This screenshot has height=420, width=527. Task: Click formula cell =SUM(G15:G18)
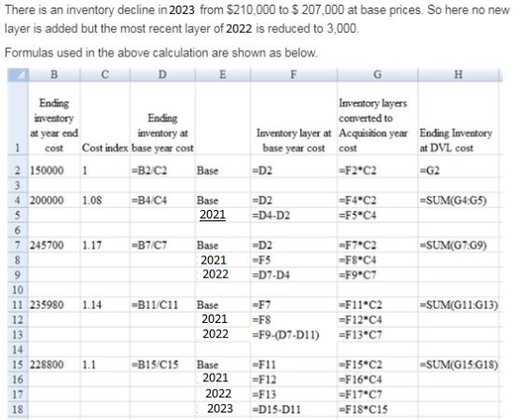click(458, 364)
